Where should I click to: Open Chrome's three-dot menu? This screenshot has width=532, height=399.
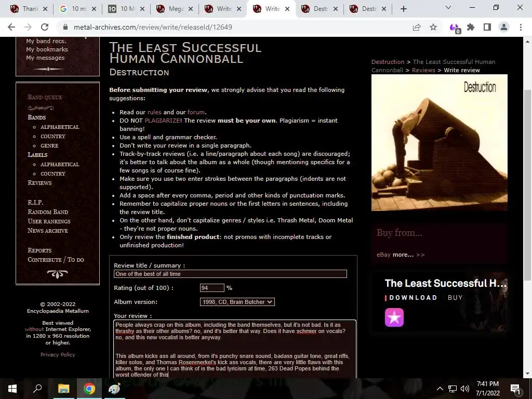click(x=521, y=27)
